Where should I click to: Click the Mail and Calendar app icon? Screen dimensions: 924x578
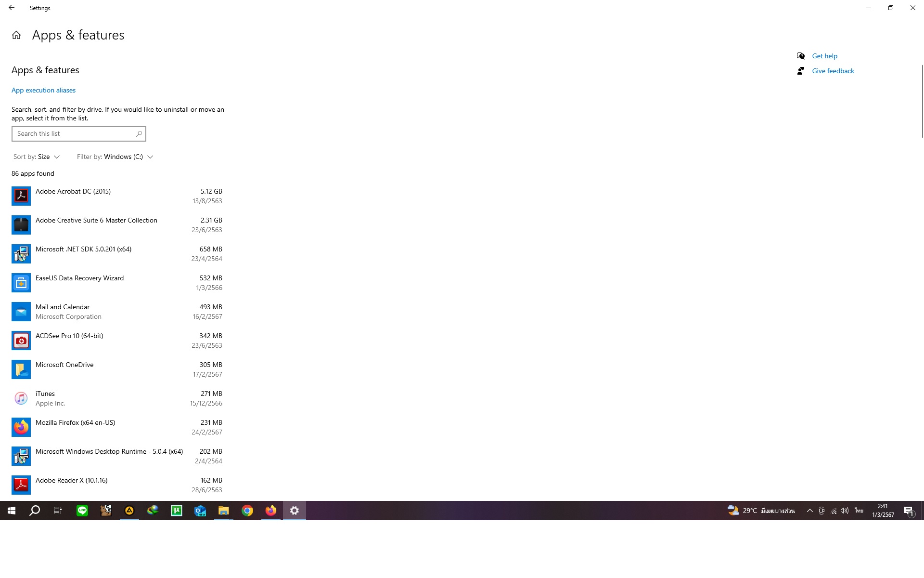point(21,312)
